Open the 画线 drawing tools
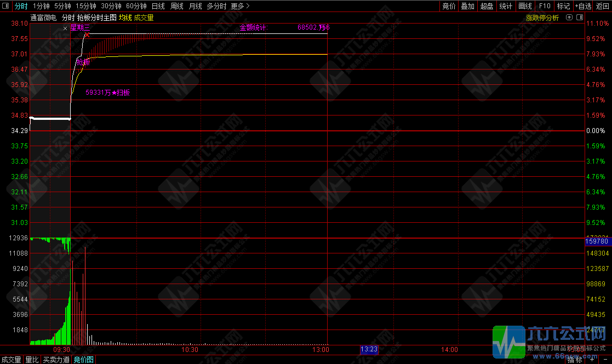 [525, 6]
